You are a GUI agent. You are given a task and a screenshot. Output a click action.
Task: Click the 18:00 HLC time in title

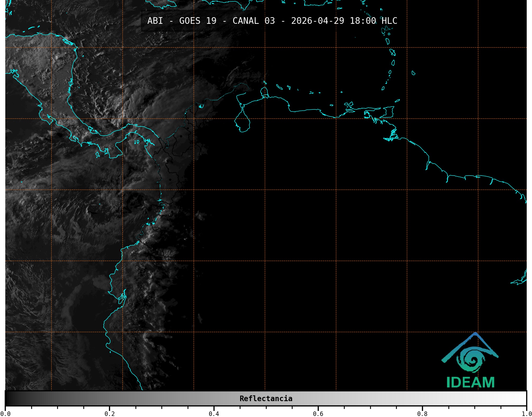click(374, 21)
